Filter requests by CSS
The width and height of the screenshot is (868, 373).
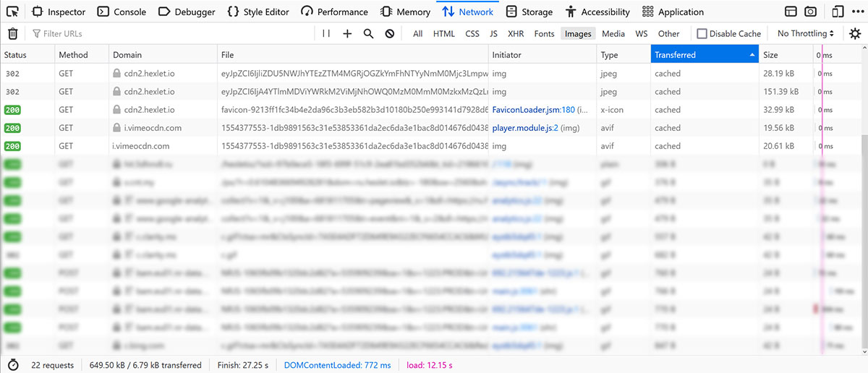[x=472, y=33]
